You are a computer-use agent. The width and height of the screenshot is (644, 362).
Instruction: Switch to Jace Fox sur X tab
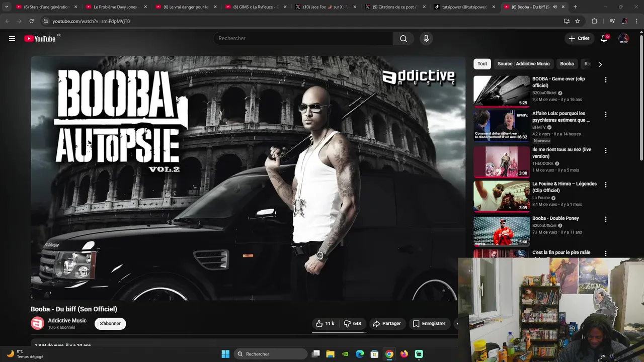tap(325, 7)
